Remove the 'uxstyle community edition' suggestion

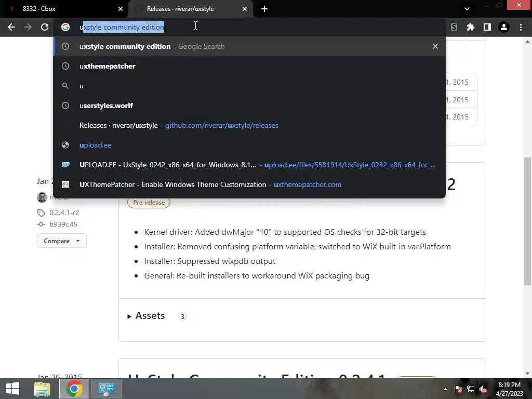[x=435, y=46]
